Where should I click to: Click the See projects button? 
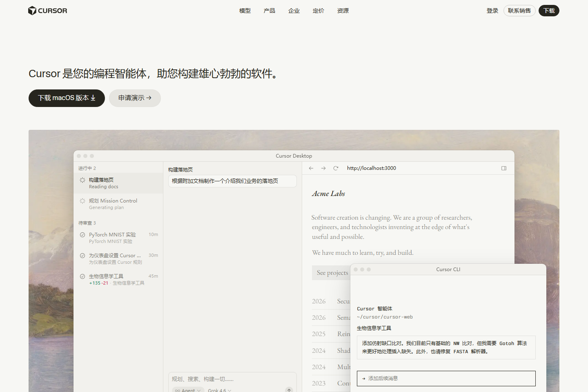(331, 273)
